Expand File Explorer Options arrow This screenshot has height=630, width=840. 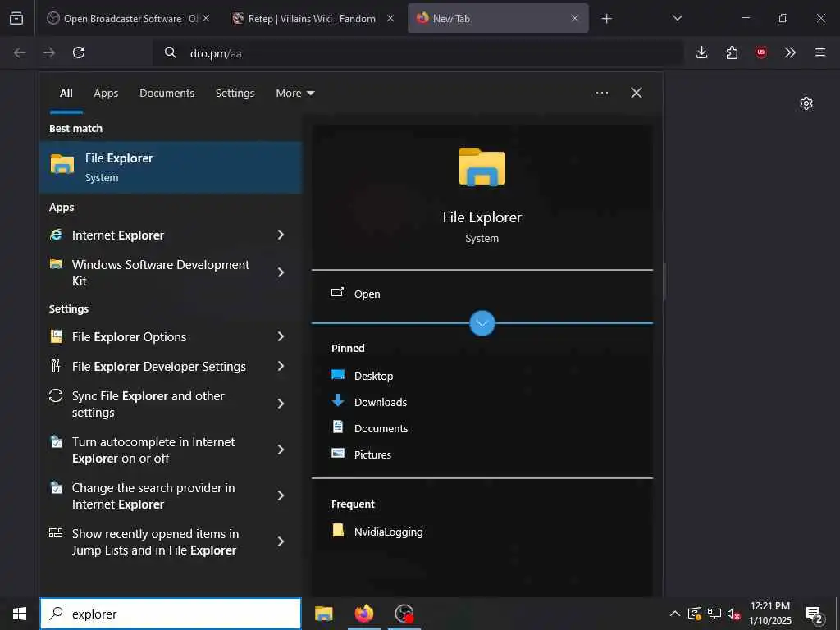(x=281, y=336)
